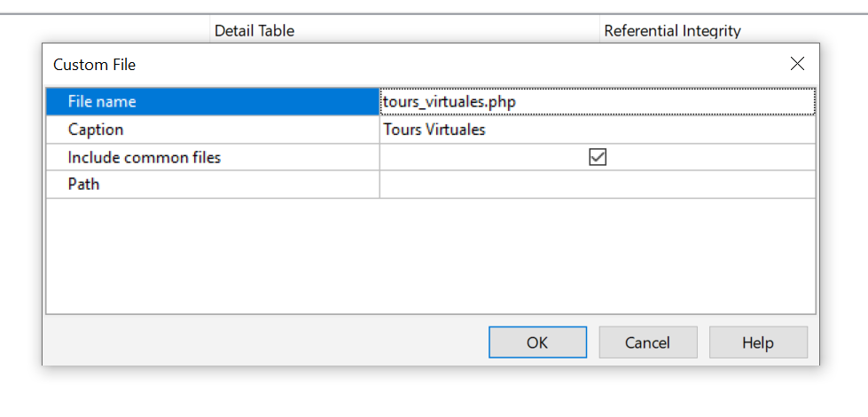This screenshot has height=417, width=868.
Task: Close the Custom File dialog
Action: click(x=797, y=64)
